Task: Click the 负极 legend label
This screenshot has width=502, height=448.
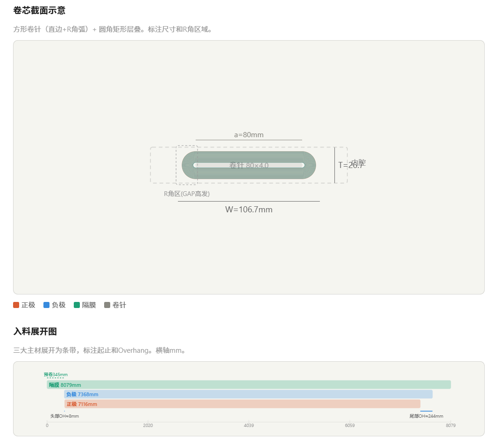Action: click(58, 305)
